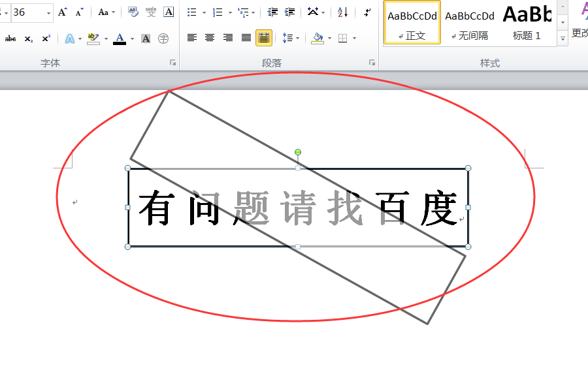Expand the Line Spacing dropdown arrow
Image resolution: width=588 pixels, height=391 pixels.
coord(298,39)
